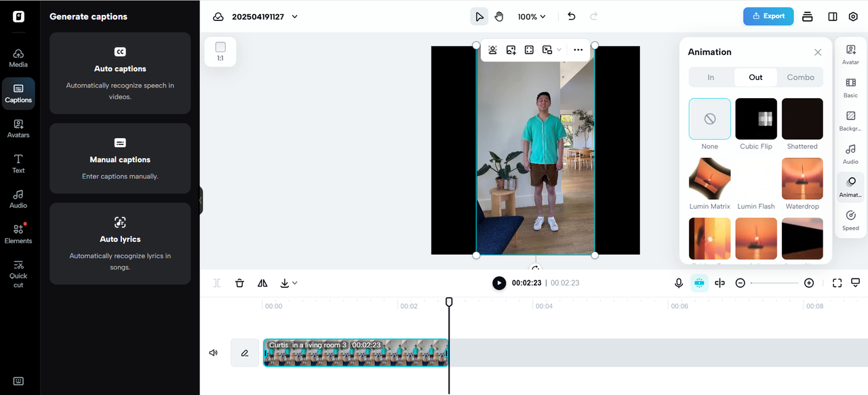Undo the last action
This screenshot has height=395, width=868.
coord(572,16)
